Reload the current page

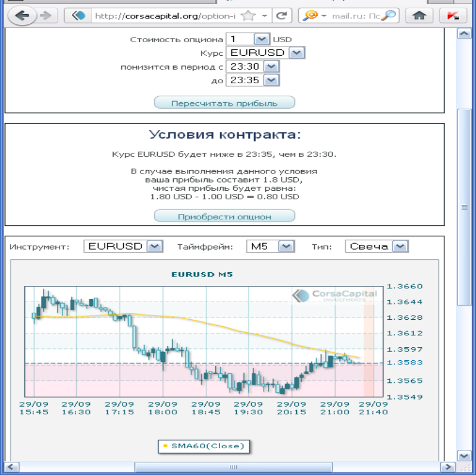coord(282,15)
